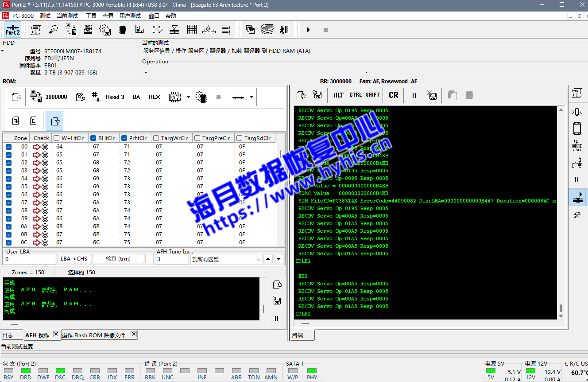588x382 pixels.
Task: Click the CR button in terminal toolbar
Action: pyautogui.click(x=393, y=95)
